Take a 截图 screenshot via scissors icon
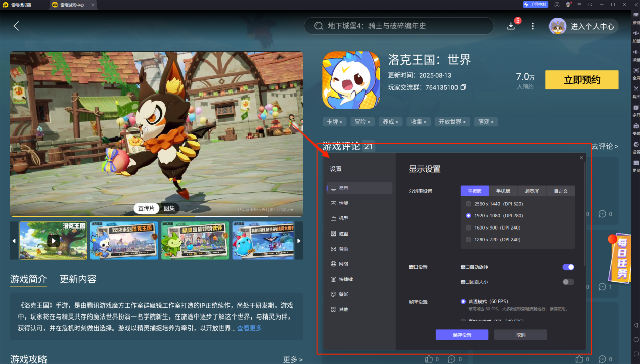This screenshot has width=640, height=364. pos(636,92)
